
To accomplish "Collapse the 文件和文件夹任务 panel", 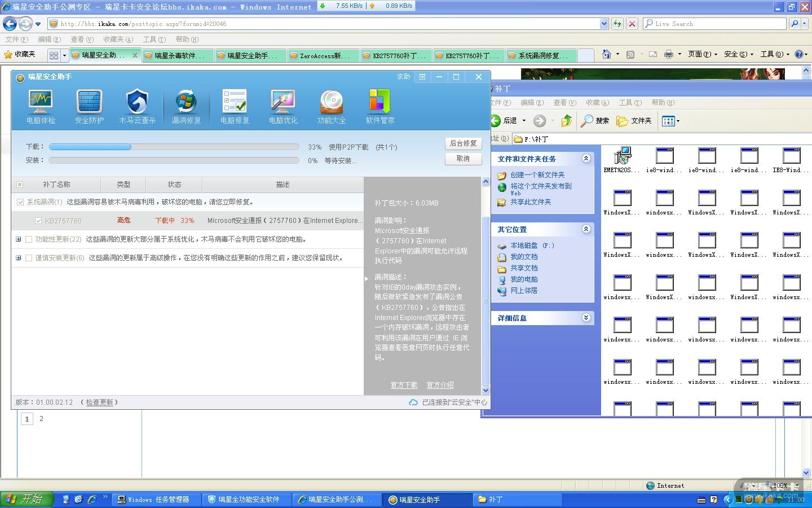I will (586, 159).
